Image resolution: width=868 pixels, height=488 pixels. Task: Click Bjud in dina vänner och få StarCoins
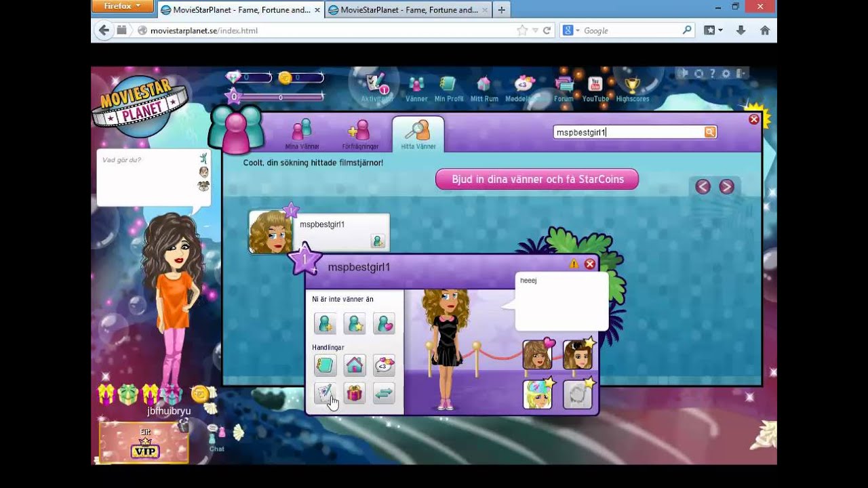[537, 180]
